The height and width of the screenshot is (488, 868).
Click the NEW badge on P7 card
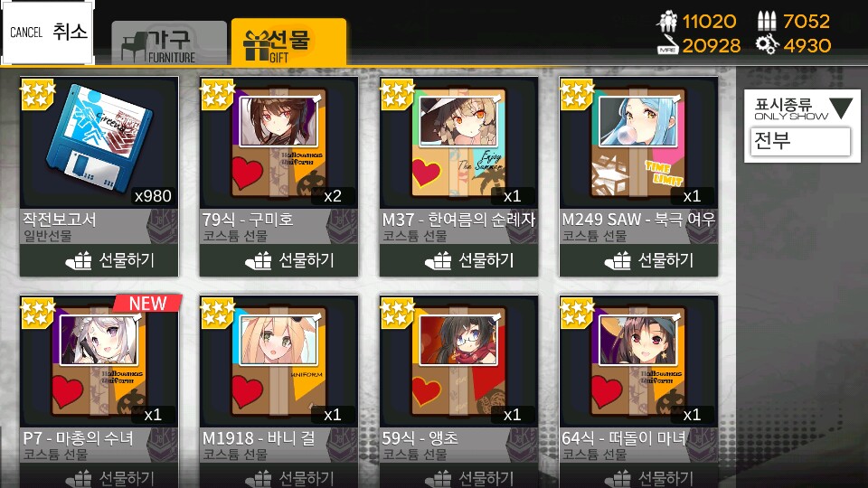147,304
